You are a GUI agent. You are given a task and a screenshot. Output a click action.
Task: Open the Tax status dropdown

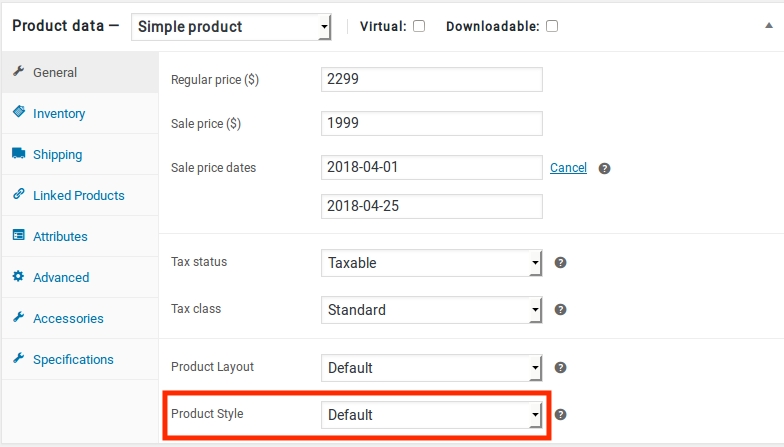(x=431, y=263)
